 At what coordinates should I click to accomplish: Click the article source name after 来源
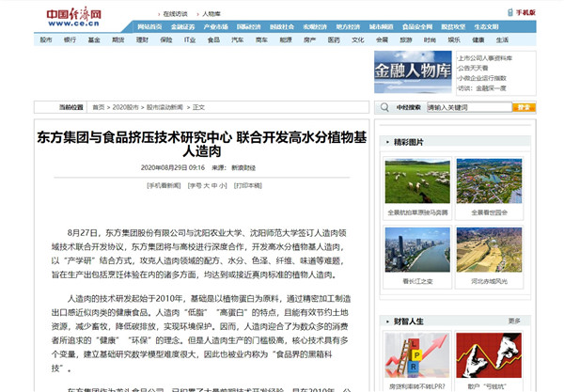[x=243, y=167]
